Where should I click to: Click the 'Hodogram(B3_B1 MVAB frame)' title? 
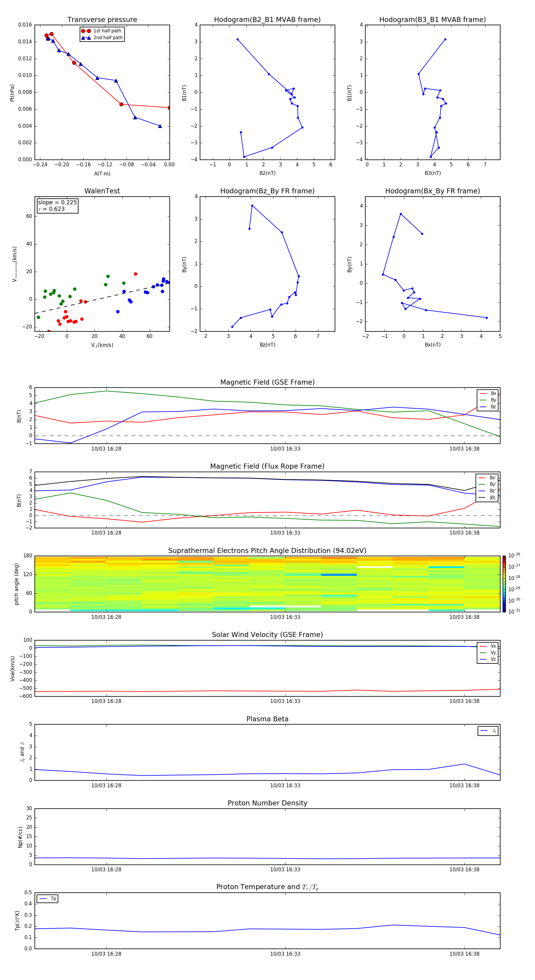coord(432,20)
